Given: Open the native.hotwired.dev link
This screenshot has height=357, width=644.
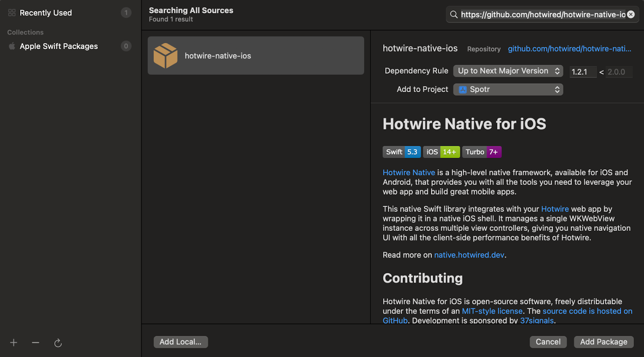Looking at the screenshot, I should pyautogui.click(x=469, y=255).
